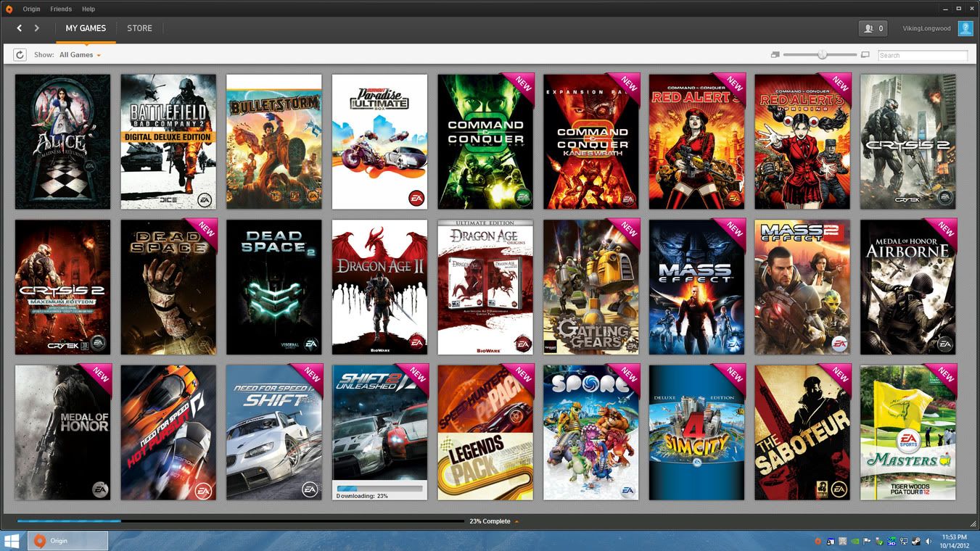Select the Mass Effect 2 game tile

click(802, 287)
